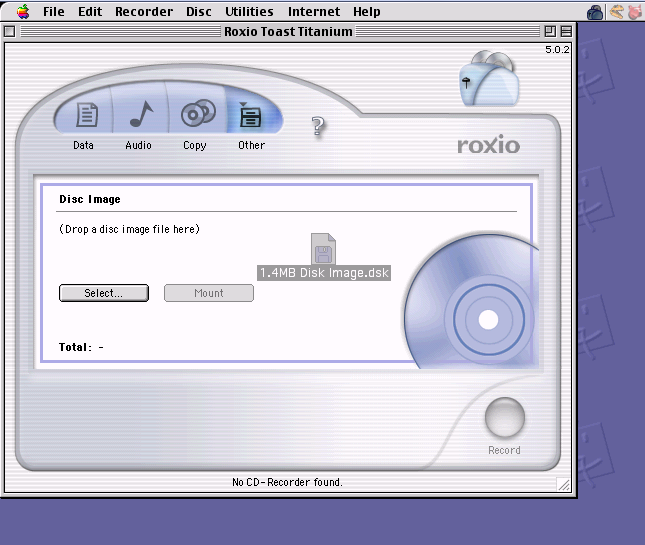Click the window collapse box
This screenshot has width=645, height=545.
pos(566,31)
